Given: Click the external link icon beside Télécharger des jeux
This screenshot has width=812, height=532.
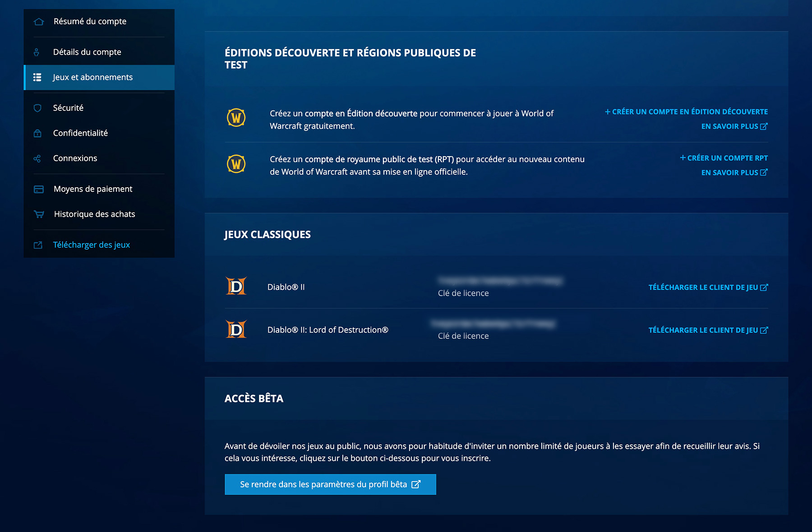Looking at the screenshot, I should 38,245.
